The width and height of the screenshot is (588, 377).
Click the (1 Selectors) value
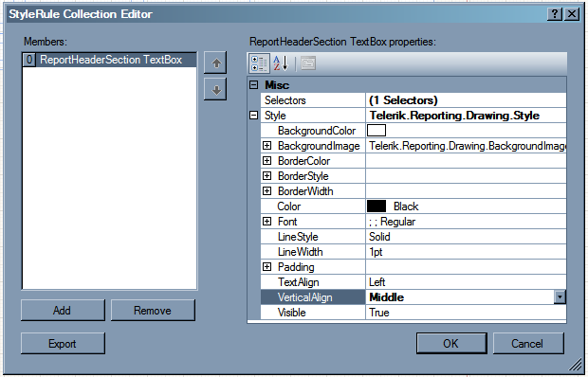coord(403,100)
